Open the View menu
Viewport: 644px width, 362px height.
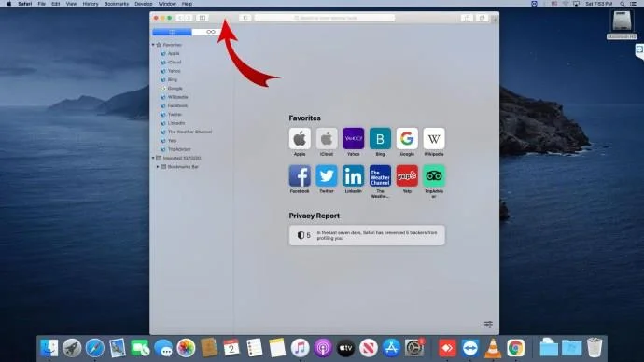tap(71, 4)
